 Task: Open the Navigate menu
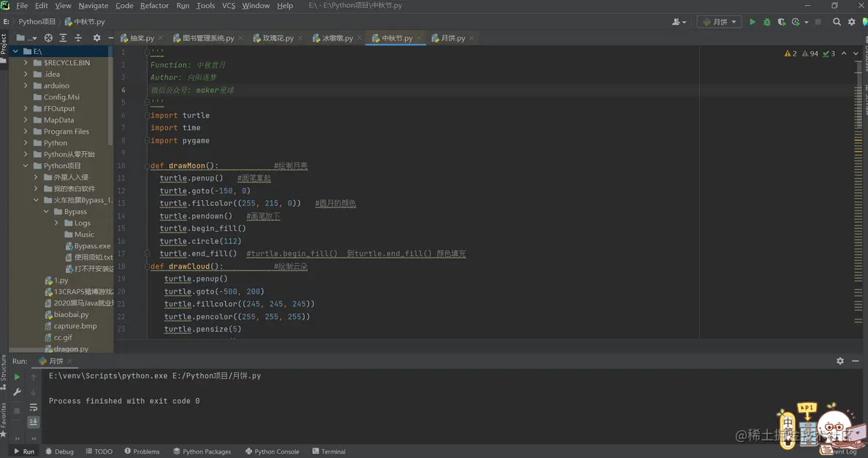point(93,6)
